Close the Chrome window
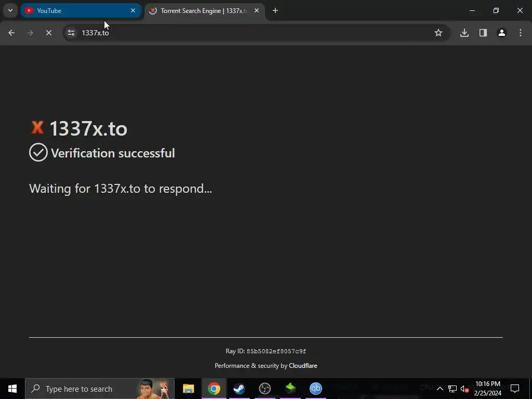This screenshot has width=532, height=399. point(520,10)
